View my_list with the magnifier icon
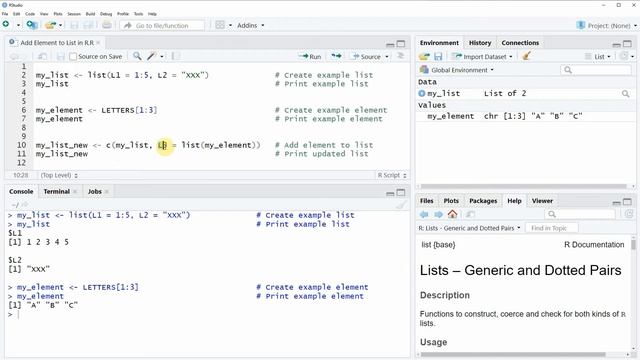The width and height of the screenshot is (640, 360). (625, 94)
